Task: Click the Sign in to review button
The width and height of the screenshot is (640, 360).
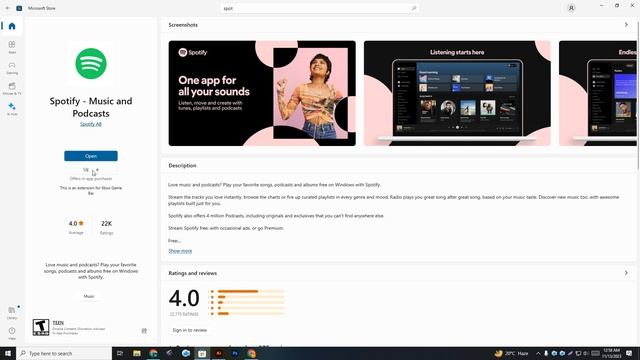Action: pyautogui.click(x=189, y=330)
